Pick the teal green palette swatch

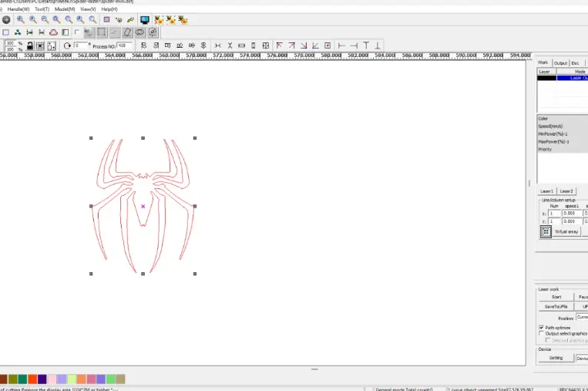click(x=23, y=379)
